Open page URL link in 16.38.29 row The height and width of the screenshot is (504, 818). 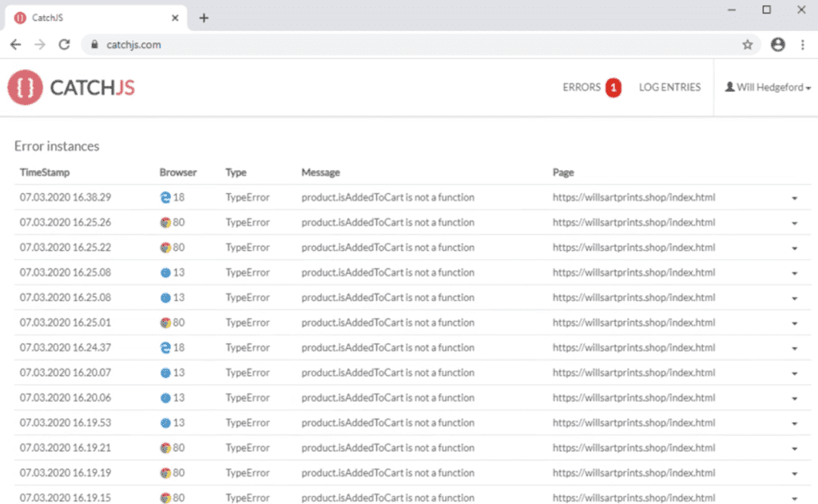(x=633, y=197)
